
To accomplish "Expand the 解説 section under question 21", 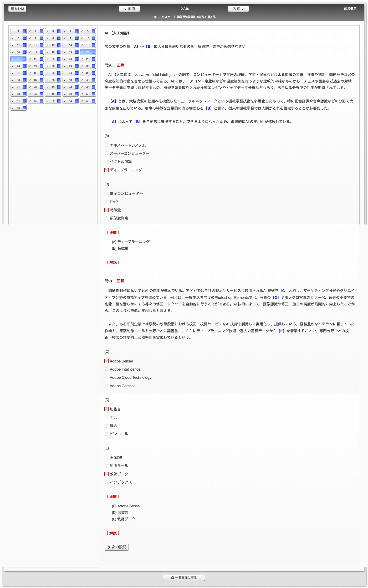I will click(113, 533).
